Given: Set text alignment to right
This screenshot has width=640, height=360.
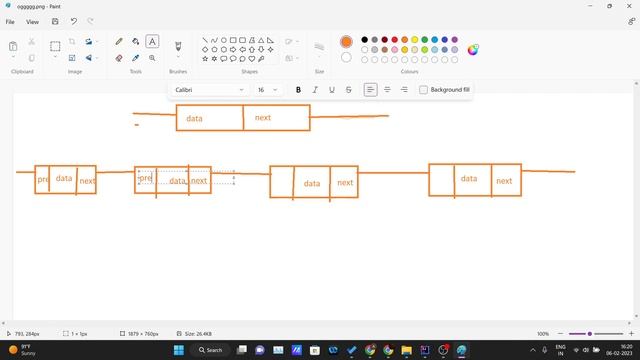Looking at the screenshot, I should (404, 90).
